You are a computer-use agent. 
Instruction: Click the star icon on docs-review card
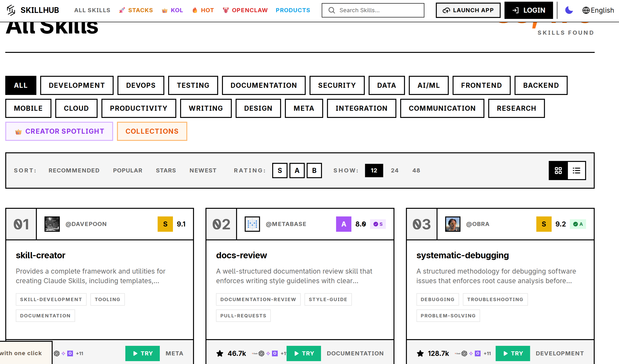(x=220, y=353)
